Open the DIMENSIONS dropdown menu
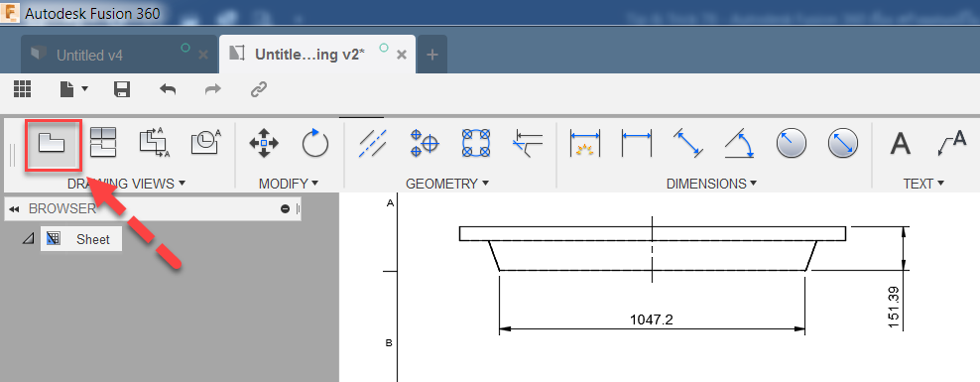 (711, 184)
